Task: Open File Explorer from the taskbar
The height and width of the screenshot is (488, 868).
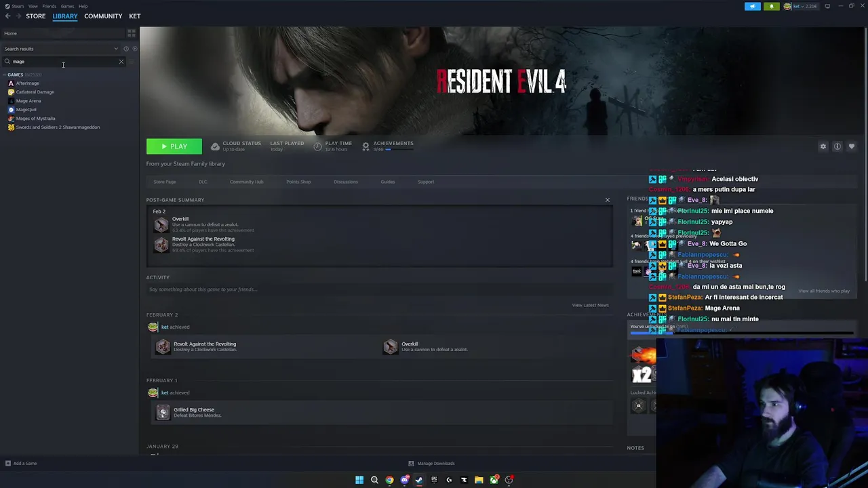Action: [479, 480]
